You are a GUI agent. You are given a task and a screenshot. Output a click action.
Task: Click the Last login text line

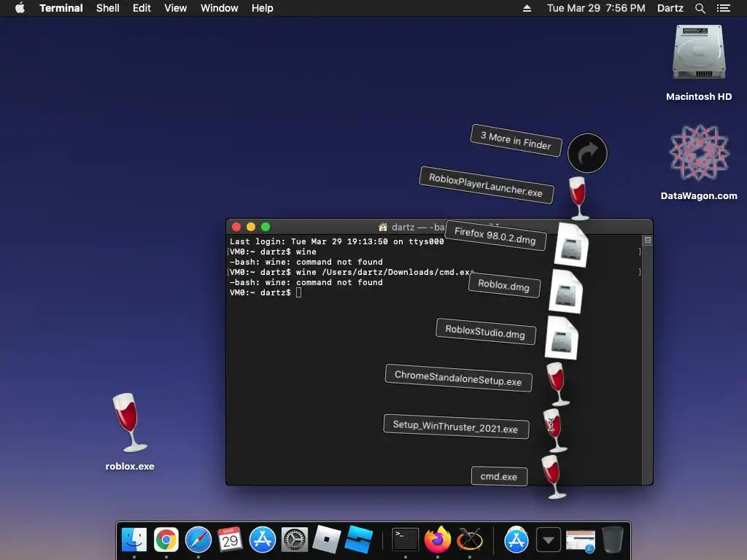(x=337, y=241)
